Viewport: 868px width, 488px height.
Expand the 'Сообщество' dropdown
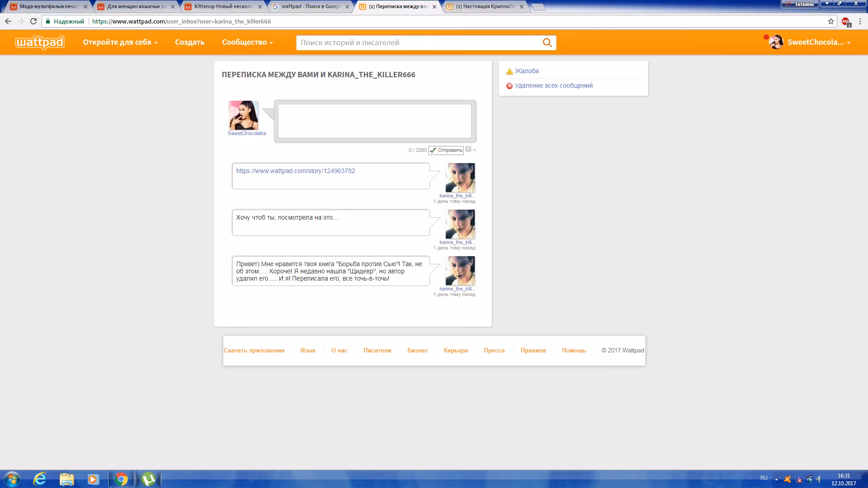[247, 42]
